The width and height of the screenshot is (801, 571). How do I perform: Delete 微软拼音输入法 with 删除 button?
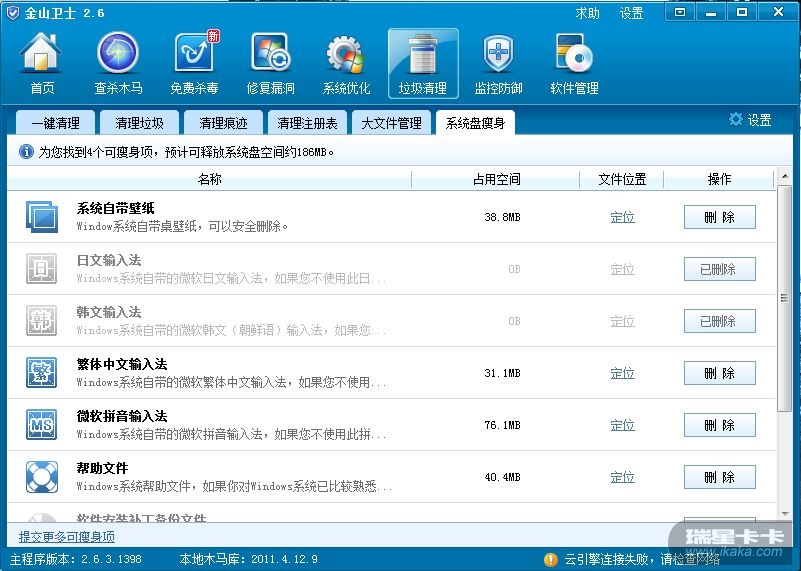click(x=719, y=425)
